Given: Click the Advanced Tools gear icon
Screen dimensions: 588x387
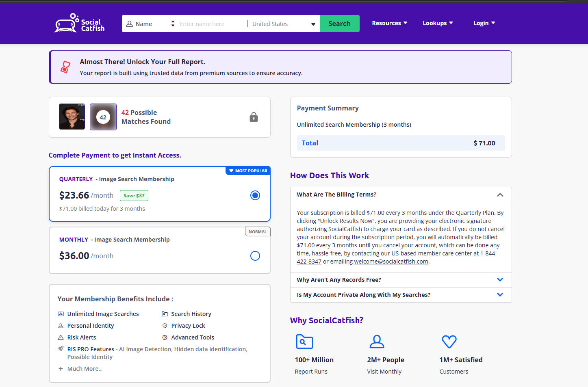Looking at the screenshot, I should coord(165,337).
